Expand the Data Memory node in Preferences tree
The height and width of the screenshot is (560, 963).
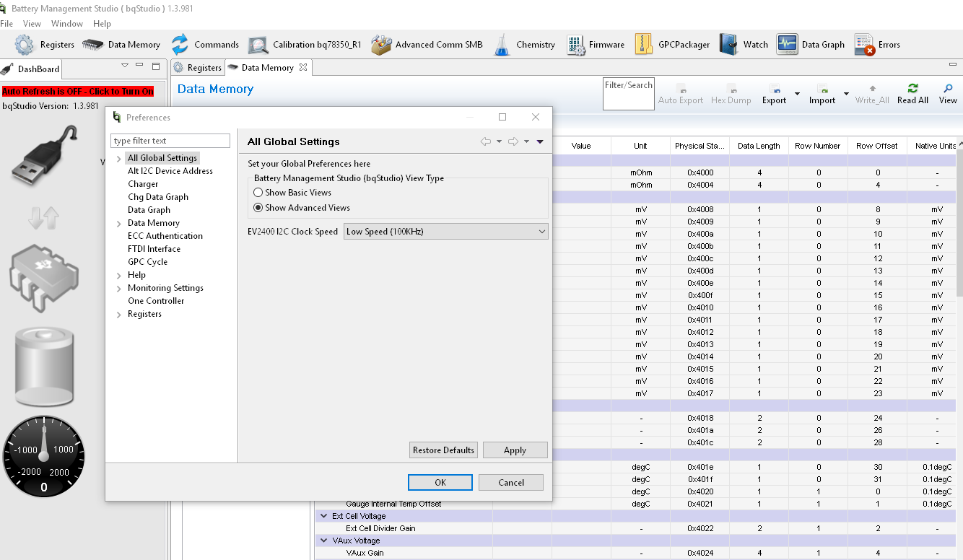point(119,223)
